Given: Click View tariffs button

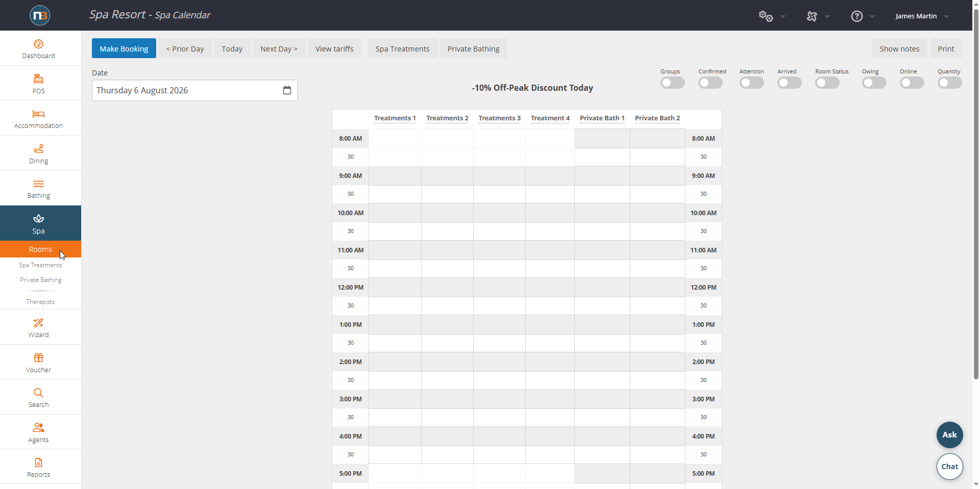Looking at the screenshot, I should coord(334,48).
